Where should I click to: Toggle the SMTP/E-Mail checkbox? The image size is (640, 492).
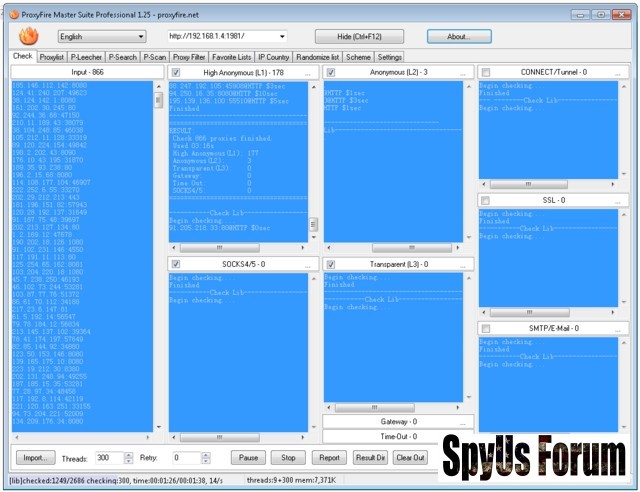486,328
